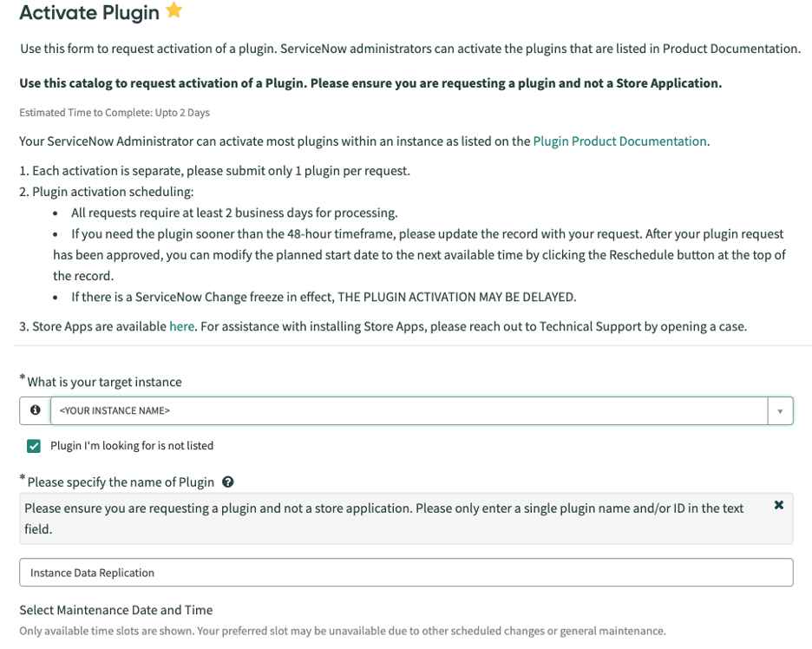Screen dimensions: 812x649
Task: Click the favorite star beside Activate Plugin
Action: (174, 10)
